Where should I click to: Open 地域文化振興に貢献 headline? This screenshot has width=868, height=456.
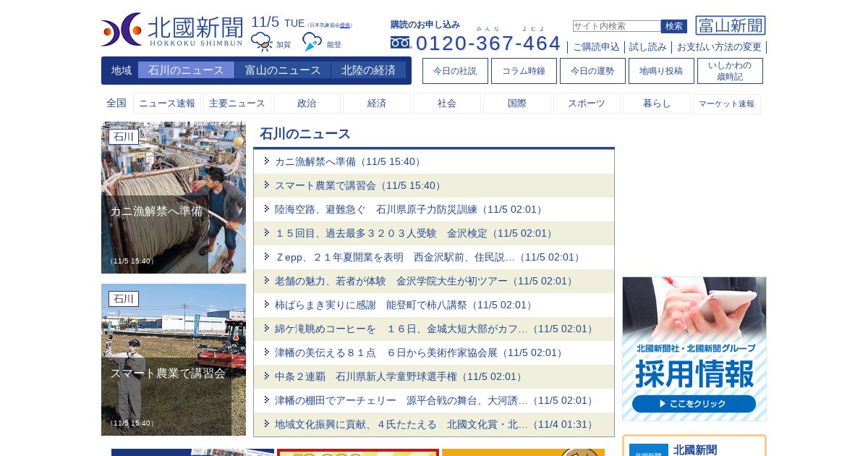pos(435,424)
